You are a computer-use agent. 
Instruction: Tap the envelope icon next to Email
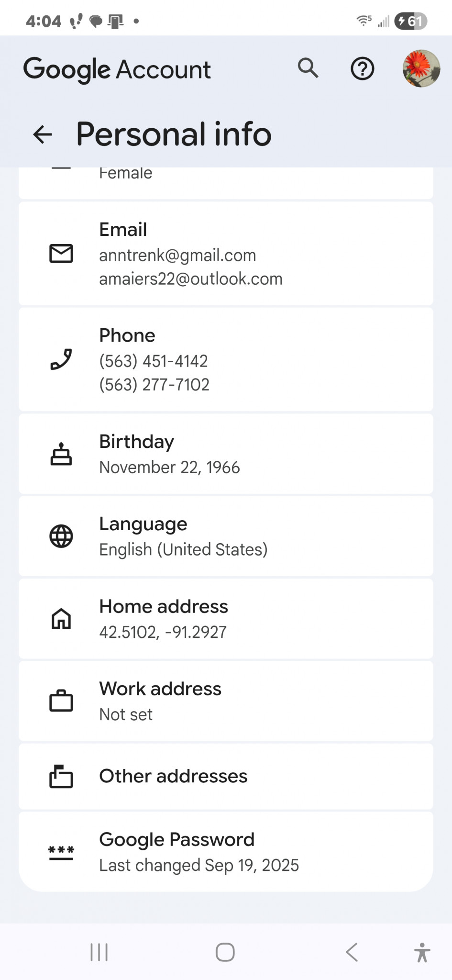(61, 254)
